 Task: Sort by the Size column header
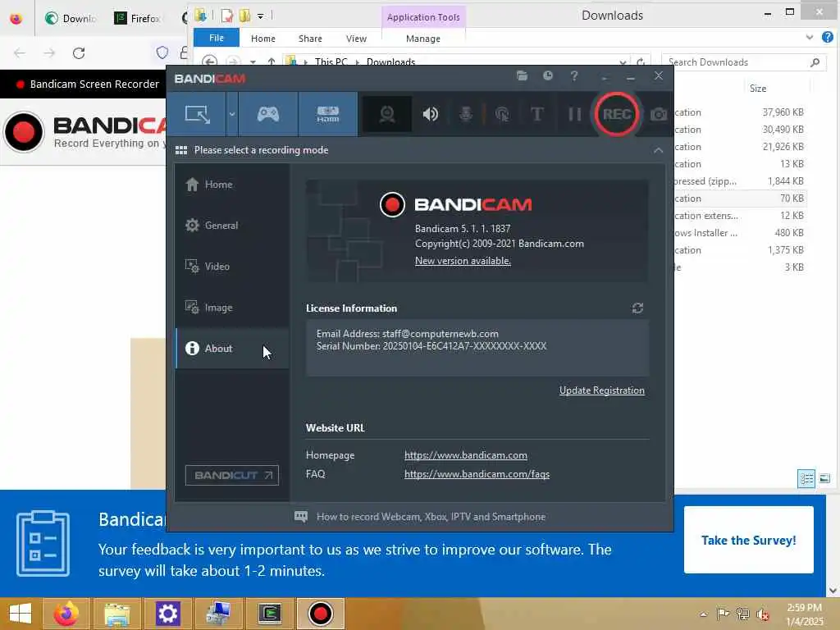pyautogui.click(x=757, y=89)
